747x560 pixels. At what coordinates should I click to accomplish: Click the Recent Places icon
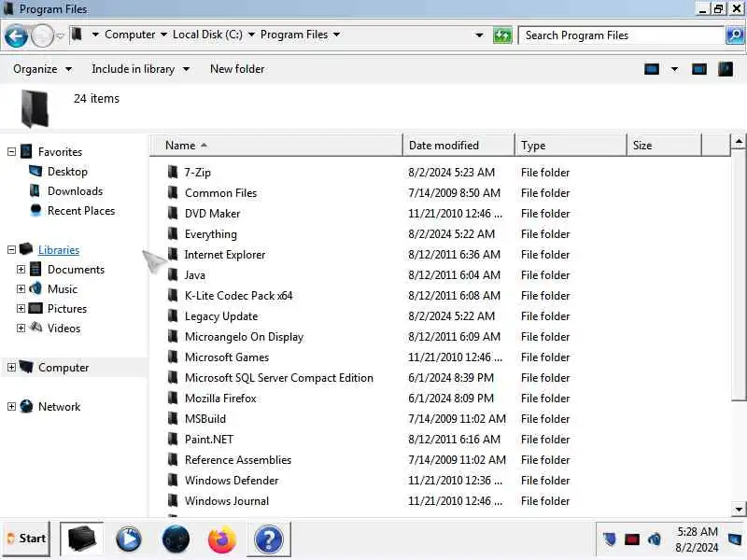[x=35, y=211]
